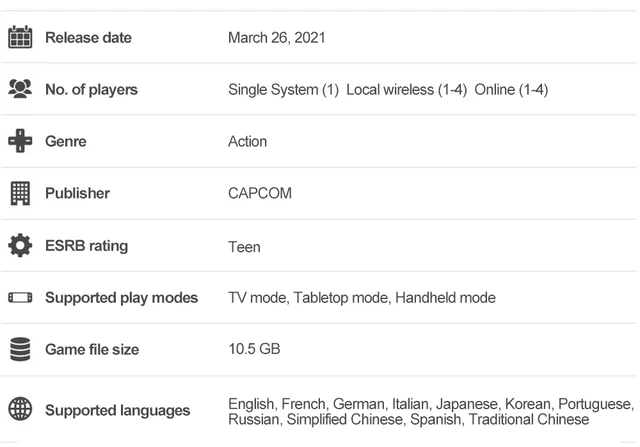The width and height of the screenshot is (640, 447).
Task: Click the Teen rating value
Action: 244,247
